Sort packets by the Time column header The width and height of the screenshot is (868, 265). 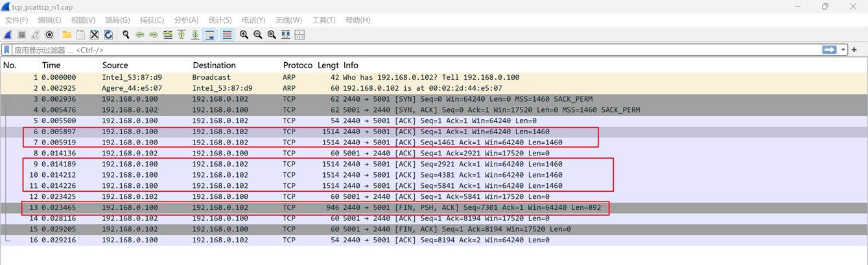(x=69, y=65)
